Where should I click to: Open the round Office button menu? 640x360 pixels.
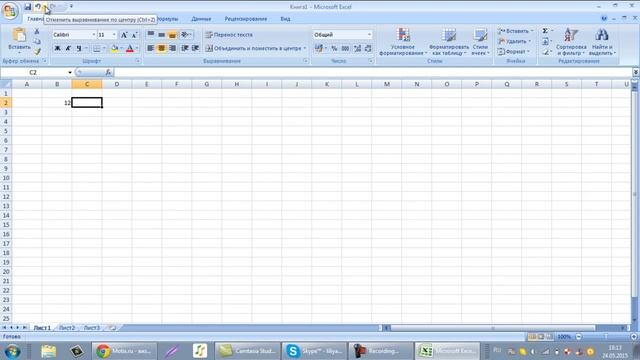9,10
